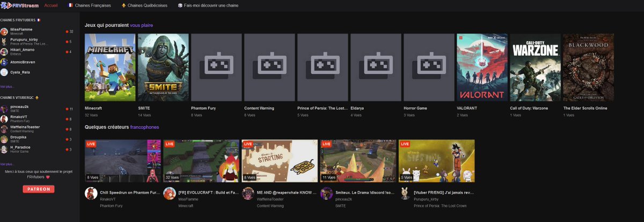Click pinceau2k name in sidebar
644x222 pixels.
(18, 107)
